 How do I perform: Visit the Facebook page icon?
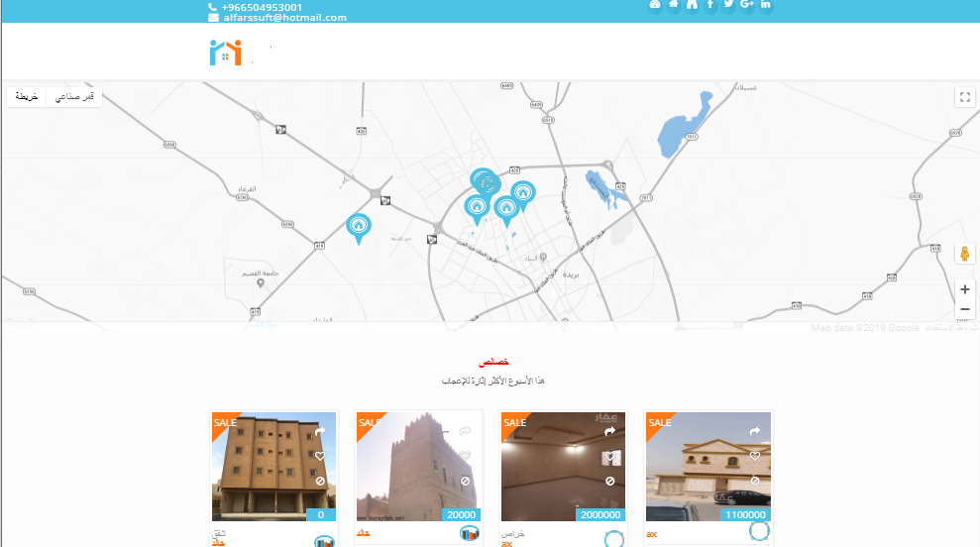(x=710, y=5)
